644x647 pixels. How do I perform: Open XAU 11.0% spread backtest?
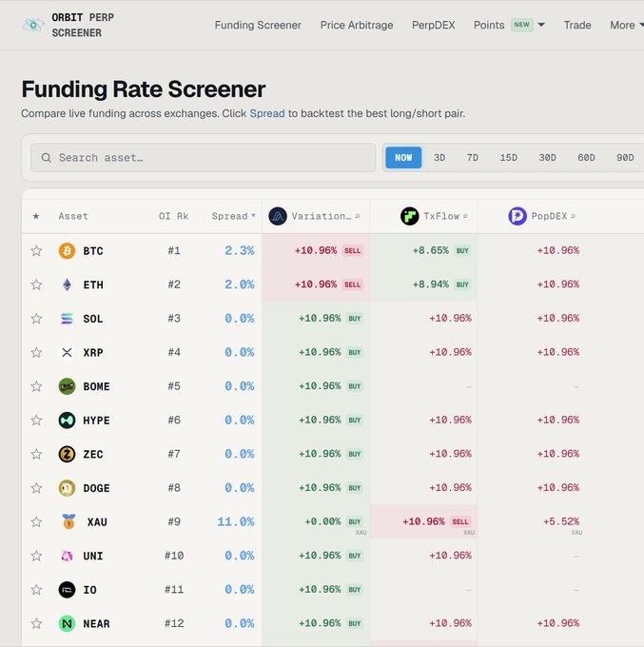[236, 522]
